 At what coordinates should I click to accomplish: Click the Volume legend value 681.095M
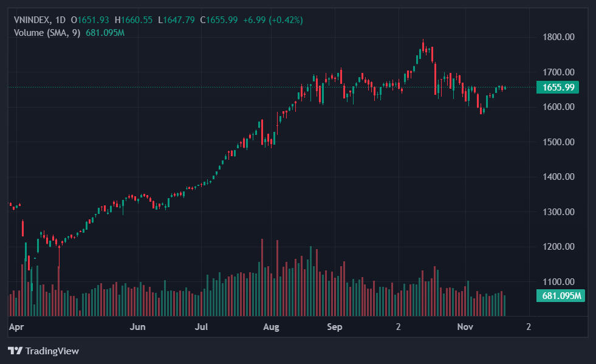[x=106, y=32]
